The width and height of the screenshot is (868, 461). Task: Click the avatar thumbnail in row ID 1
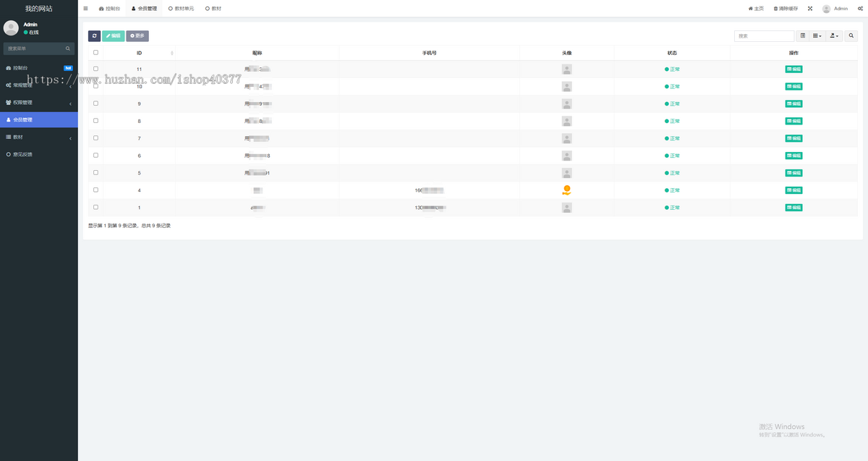click(567, 208)
